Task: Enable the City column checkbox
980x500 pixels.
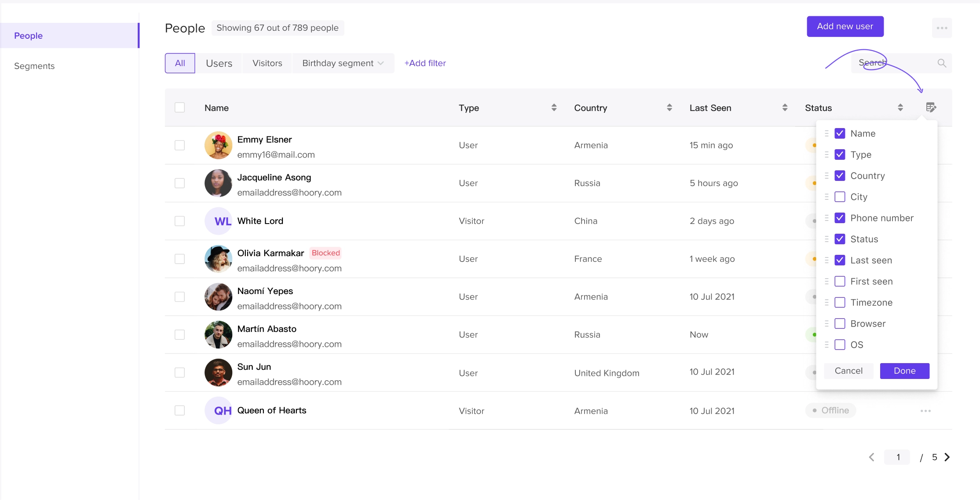Action: coord(840,197)
